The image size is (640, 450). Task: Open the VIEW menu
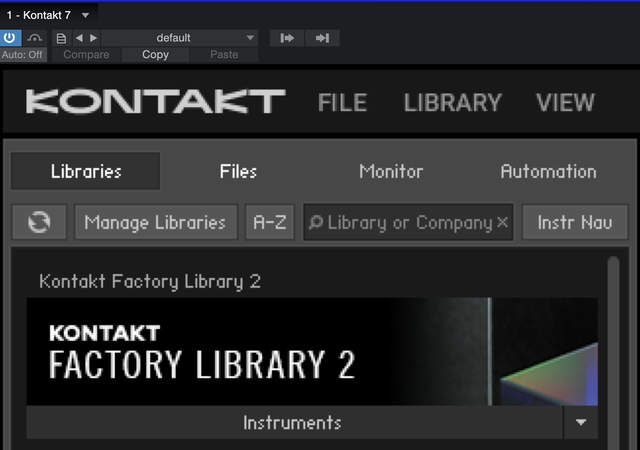[565, 102]
